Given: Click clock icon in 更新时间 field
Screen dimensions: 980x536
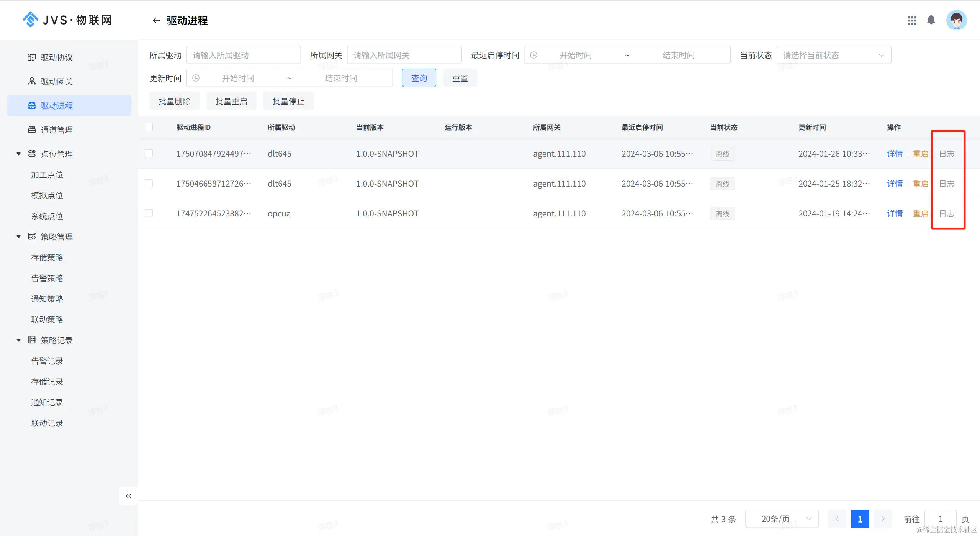Looking at the screenshot, I should tap(196, 78).
